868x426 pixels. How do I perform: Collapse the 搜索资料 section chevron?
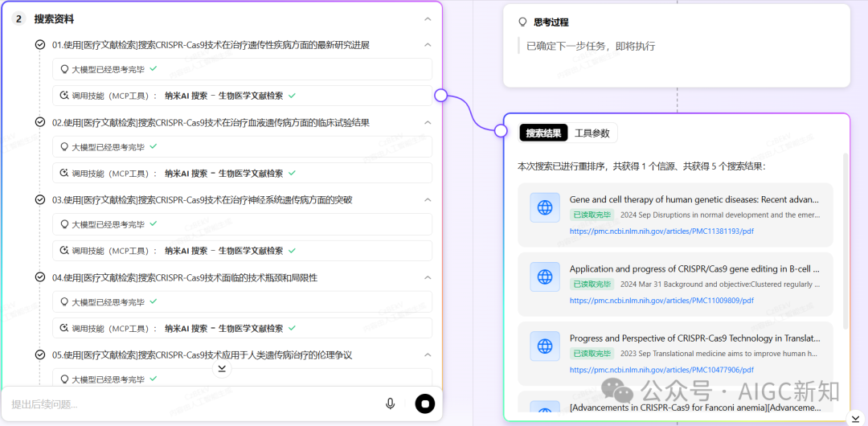(x=428, y=18)
